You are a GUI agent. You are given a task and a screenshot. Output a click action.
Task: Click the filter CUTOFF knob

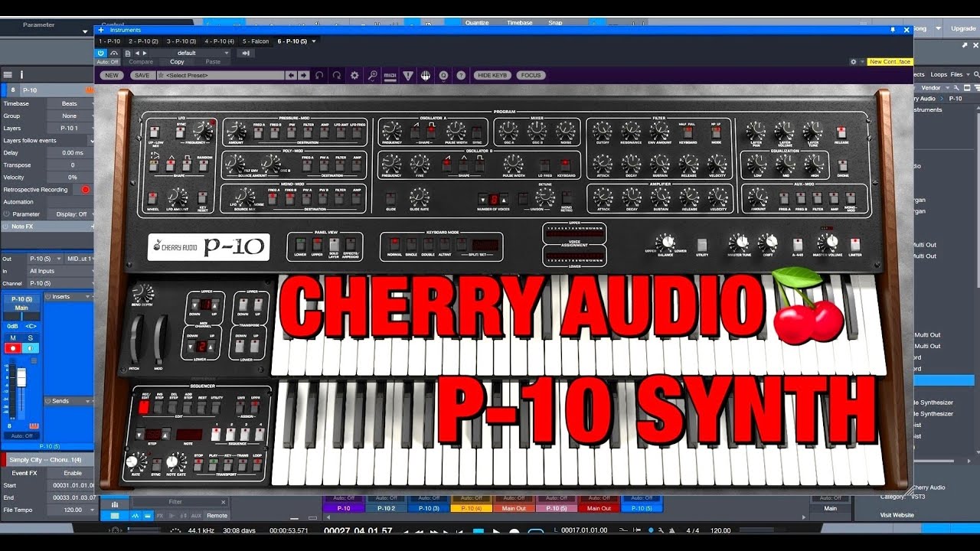(603, 132)
